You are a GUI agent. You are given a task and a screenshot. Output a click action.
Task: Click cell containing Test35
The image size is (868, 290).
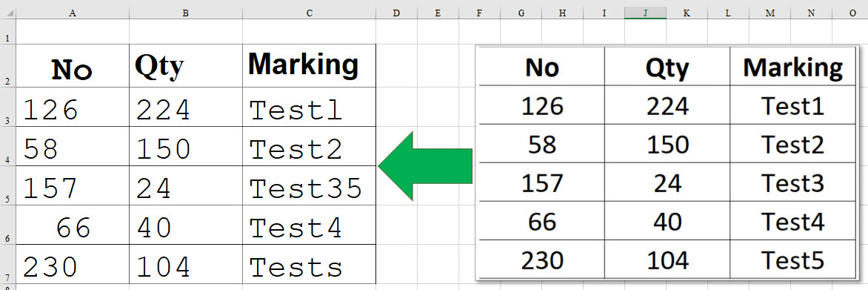[x=309, y=185]
